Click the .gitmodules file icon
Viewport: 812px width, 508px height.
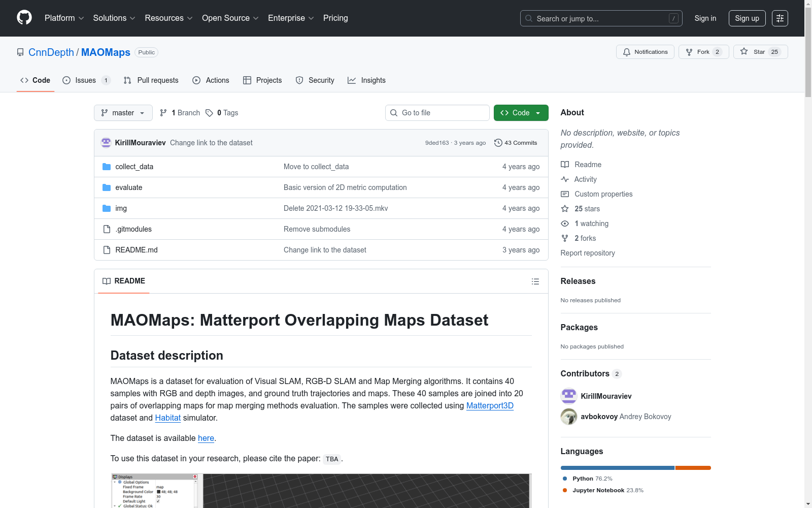pos(107,229)
